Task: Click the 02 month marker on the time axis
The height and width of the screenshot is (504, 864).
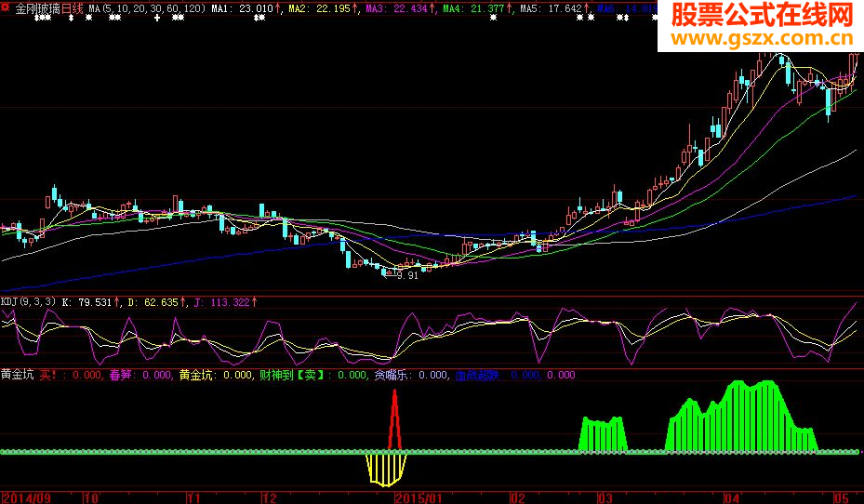Action: (x=518, y=498)
